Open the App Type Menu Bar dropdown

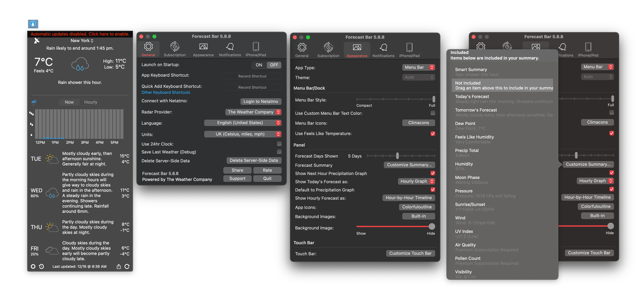tap(418, 67)
